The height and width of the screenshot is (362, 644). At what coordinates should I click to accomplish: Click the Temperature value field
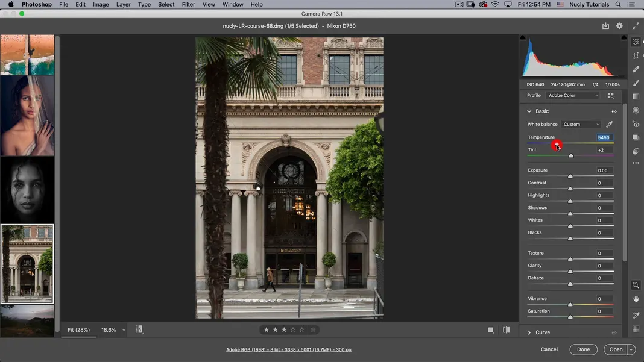coord(604,137)
